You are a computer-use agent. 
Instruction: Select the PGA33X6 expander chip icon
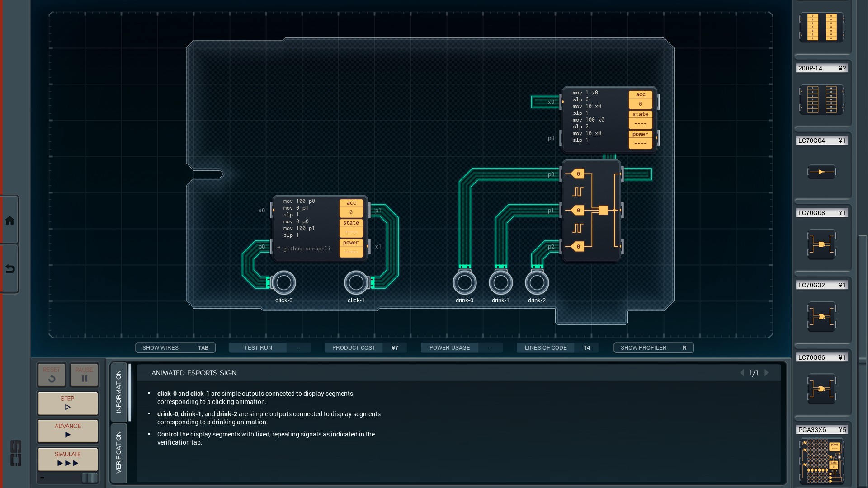pos(821,461)
